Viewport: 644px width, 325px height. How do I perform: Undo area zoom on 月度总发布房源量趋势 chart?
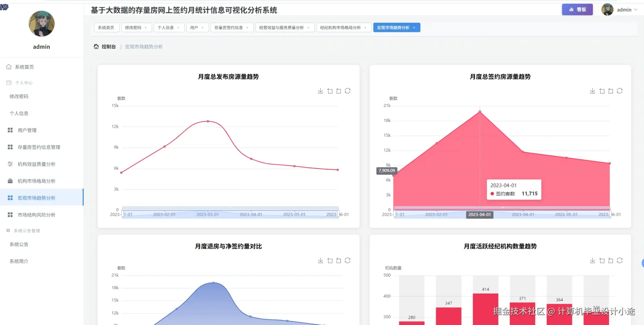coord(339,91)
